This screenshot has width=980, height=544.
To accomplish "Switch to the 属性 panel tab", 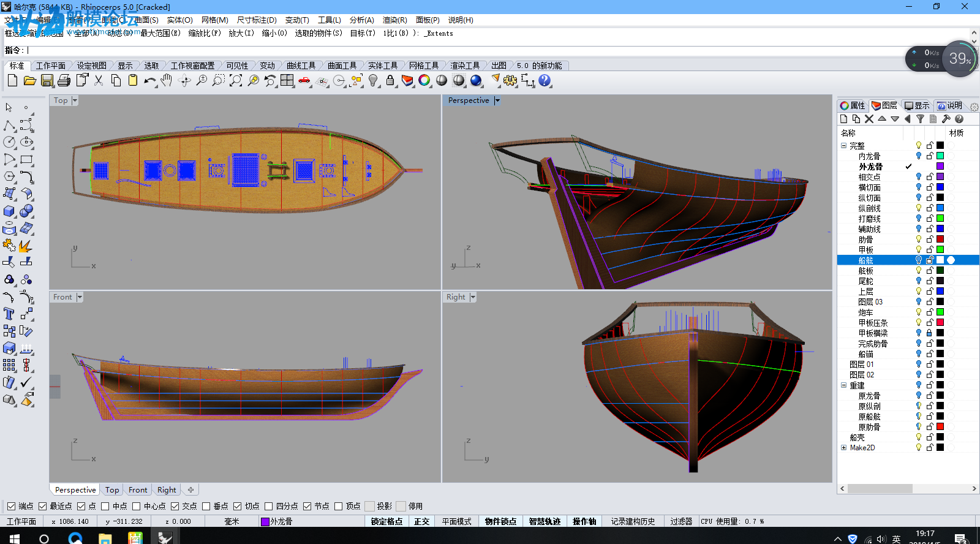I will tap(853, 106).
